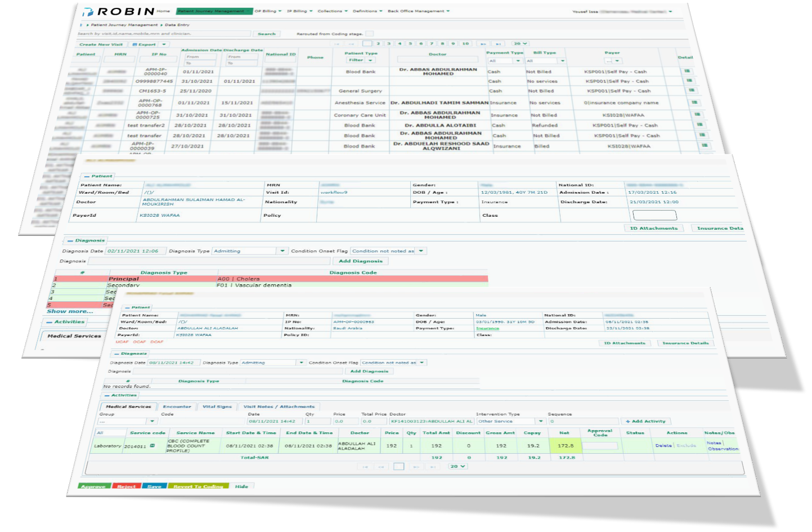Open the Definitions dropdown menu
This screenshot has width=812, height=532.
(x=367, y=11)
